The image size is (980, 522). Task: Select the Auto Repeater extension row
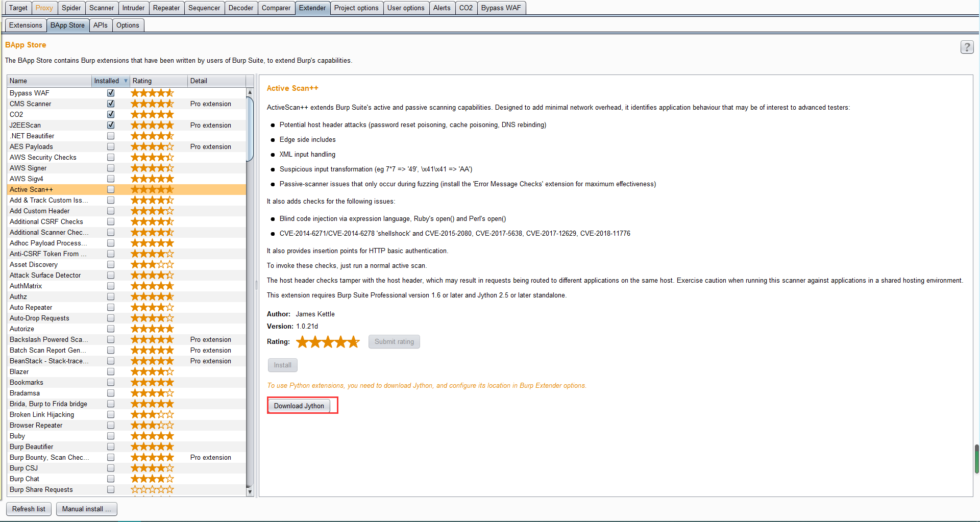click(x=127, y=307)
